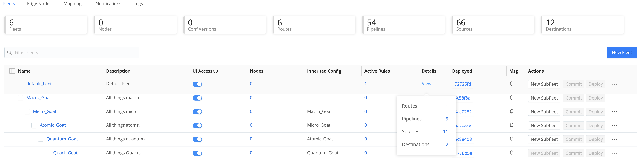The image size is (644, 159).
Task: Click the bell icon in Micro_Goat row
Action: [511, 111]
